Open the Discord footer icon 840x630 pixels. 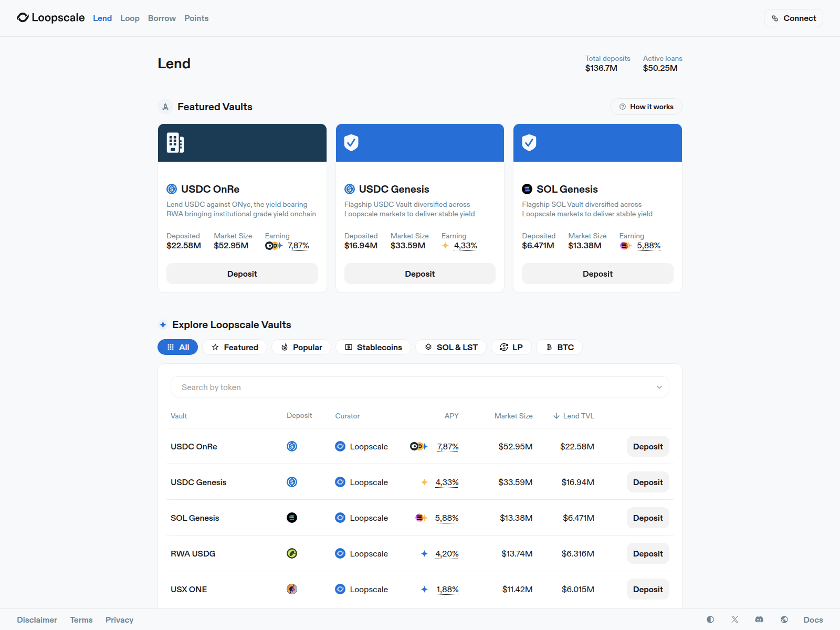[x=759, y=619]
